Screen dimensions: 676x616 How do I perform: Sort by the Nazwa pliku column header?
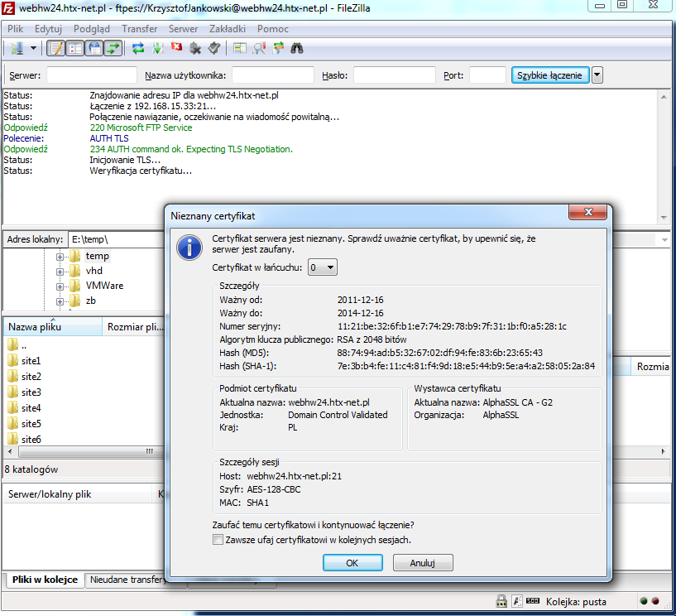click(53, 326)
